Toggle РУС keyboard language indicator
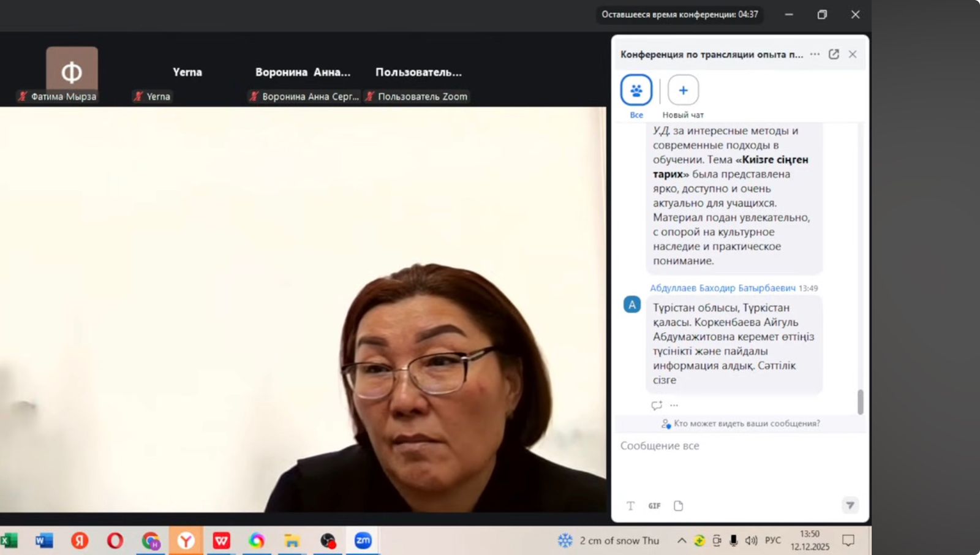980x555 pixels. click(x=773, y=540)
